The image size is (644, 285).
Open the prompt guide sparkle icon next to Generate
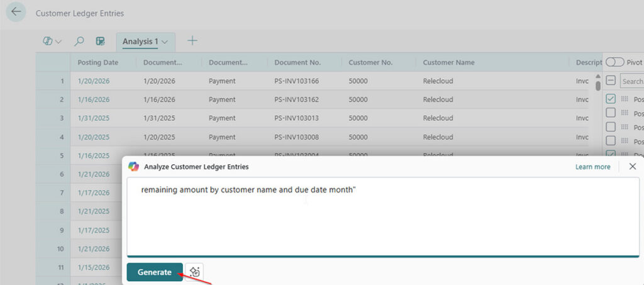(194, 272)
